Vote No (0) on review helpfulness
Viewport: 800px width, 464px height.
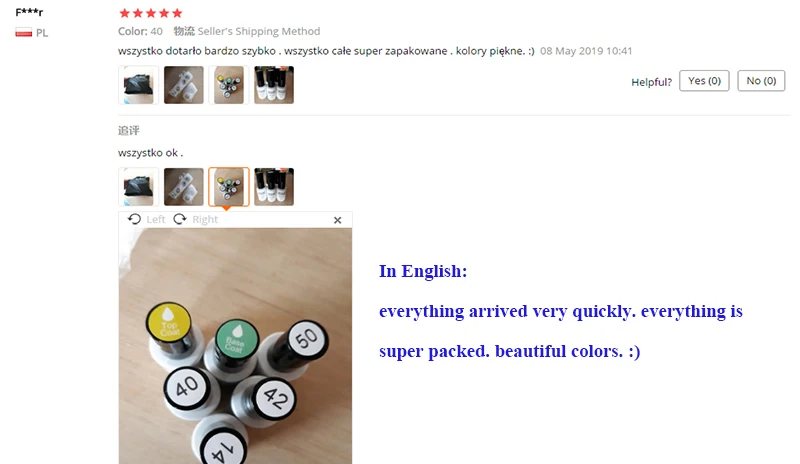(x=761, y=81)
